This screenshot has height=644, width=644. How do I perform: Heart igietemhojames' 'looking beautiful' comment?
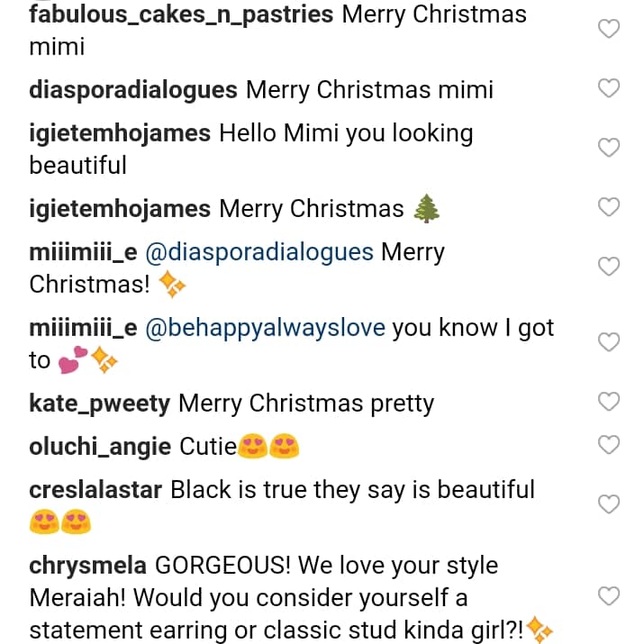coord(609,149)
